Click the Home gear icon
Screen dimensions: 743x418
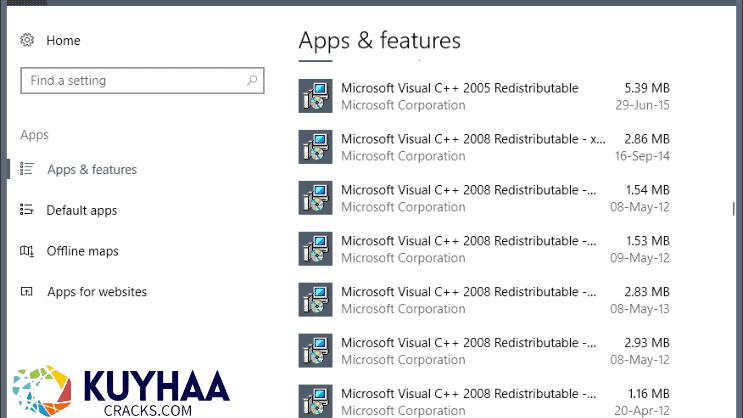(x=27, y=40)
